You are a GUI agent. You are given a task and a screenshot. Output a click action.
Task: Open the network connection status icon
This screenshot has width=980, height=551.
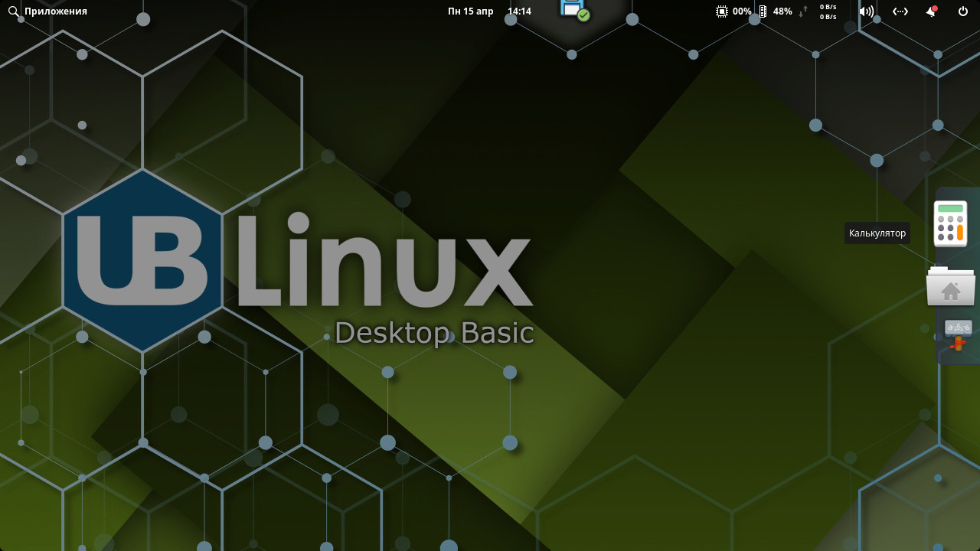pos(900,11)
